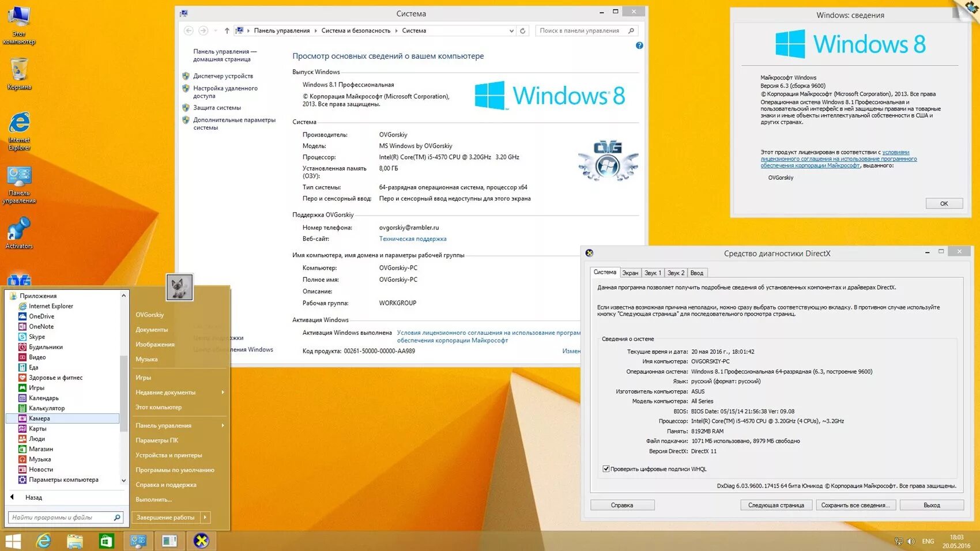Select Камера in the Start menu list
980x551 pixels.
click(x=63, y=418)
